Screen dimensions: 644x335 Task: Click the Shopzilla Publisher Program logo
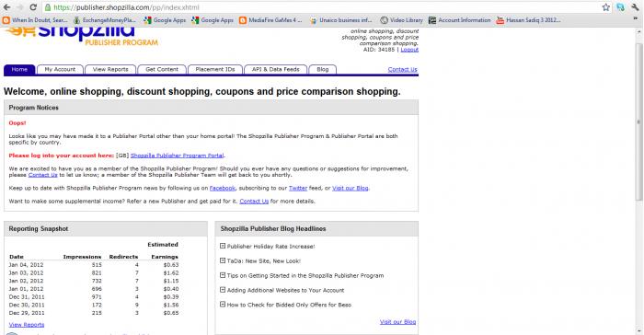point(81,36)
